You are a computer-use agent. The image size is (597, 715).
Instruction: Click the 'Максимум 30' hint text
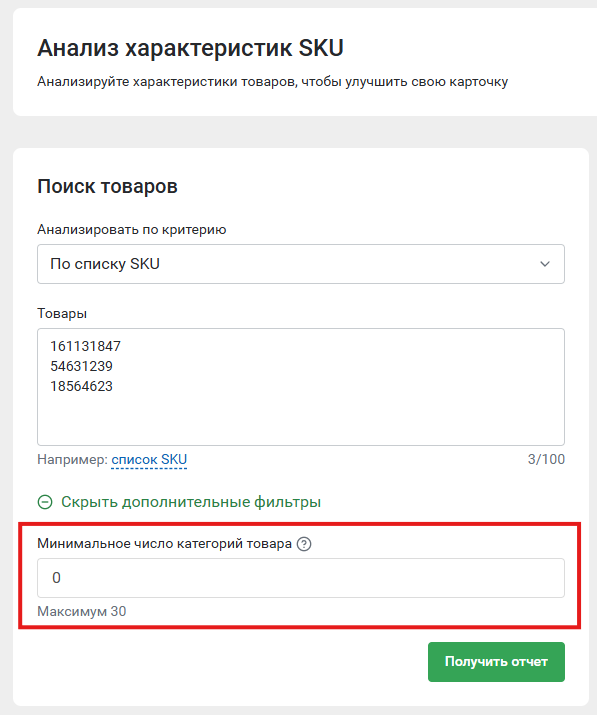82,611
